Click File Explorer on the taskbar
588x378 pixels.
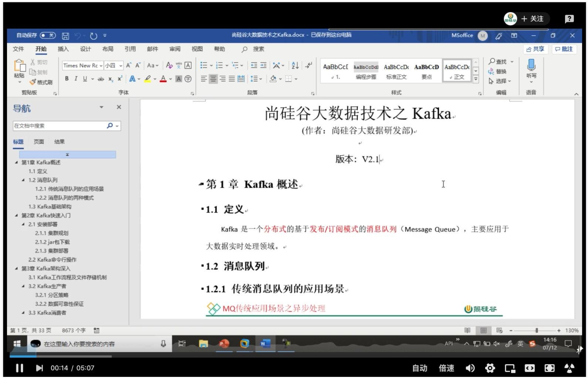(203, 344)
